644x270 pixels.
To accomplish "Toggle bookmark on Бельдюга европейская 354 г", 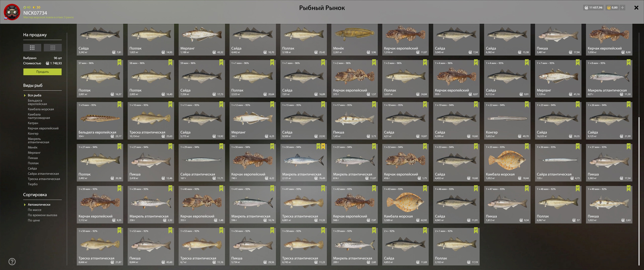I will point(119,105).
